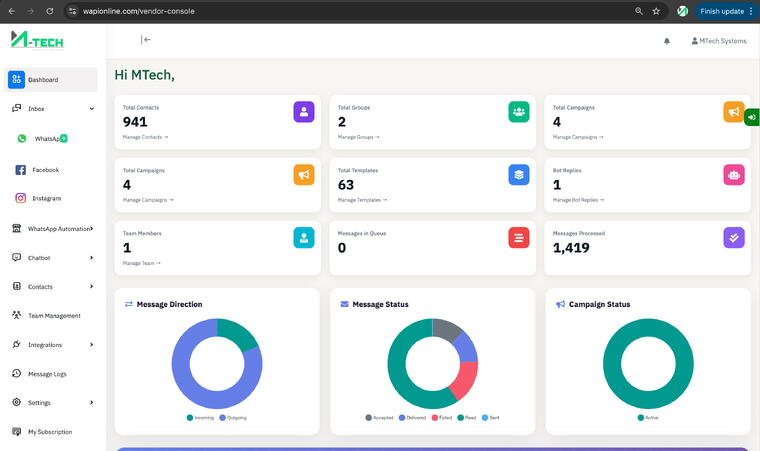Toggle Incoming legend in Message Direction chart

[x=202, y=417]
